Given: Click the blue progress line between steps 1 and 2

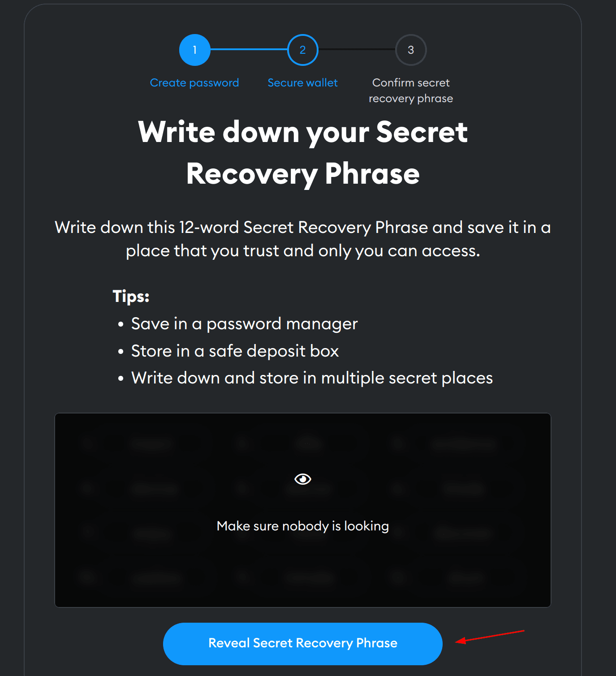Looking at the screenshot, I should point(249,49).
